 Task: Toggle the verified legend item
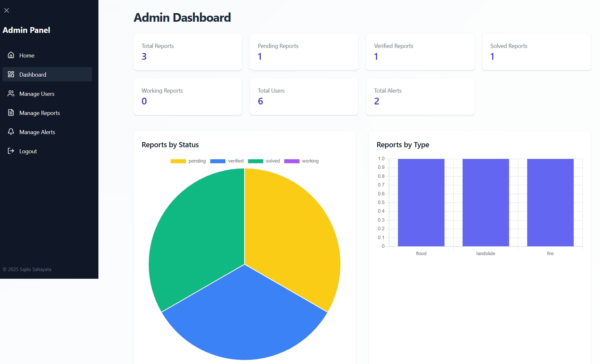point(227,161)
